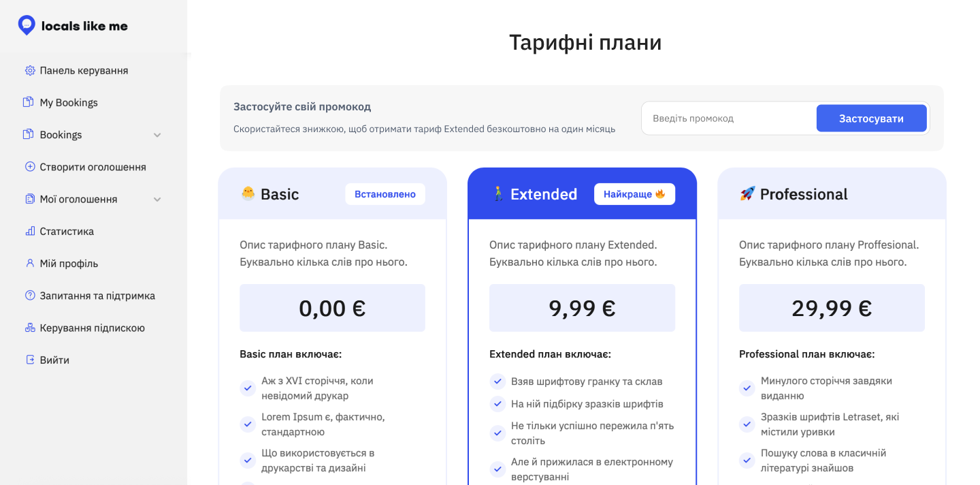Expand the Bookings submenu chevron

pos(157,135)
